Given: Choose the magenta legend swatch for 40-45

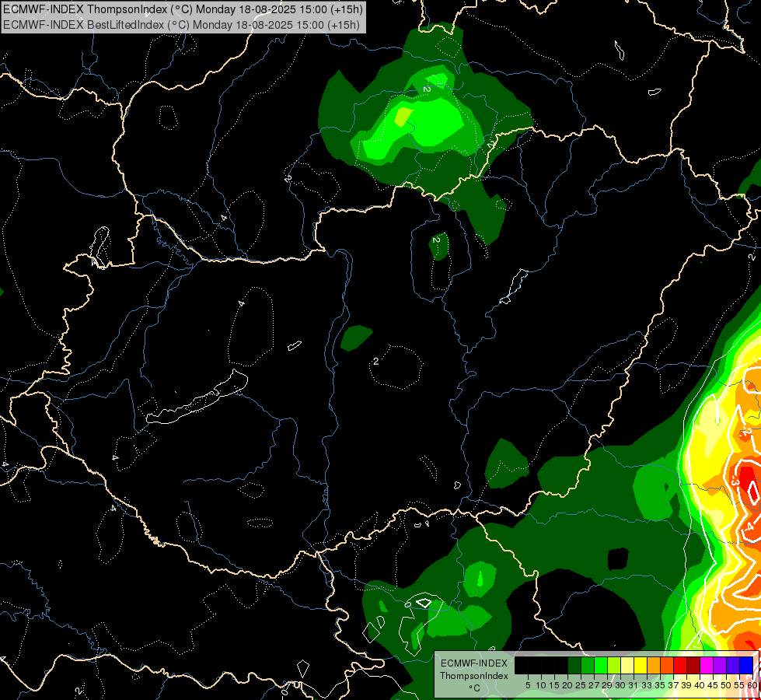Looking at the screenshot, I should (707, 665).
